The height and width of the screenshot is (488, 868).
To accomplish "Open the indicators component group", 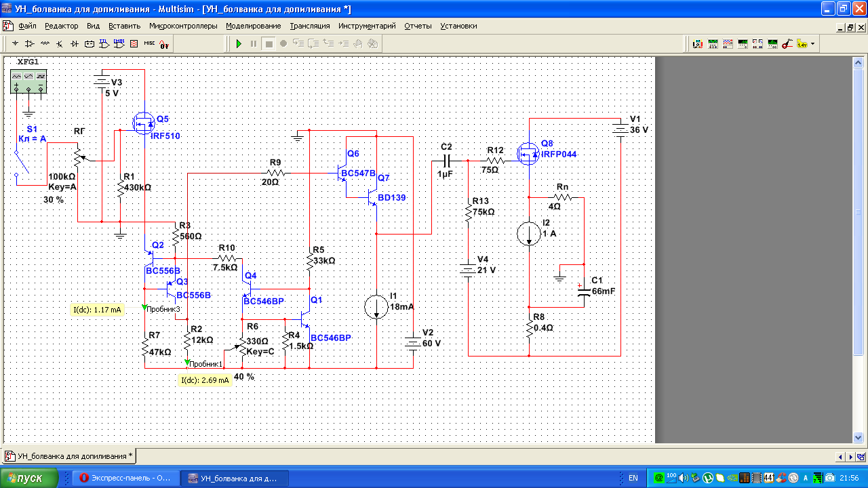I will point(134,43).
